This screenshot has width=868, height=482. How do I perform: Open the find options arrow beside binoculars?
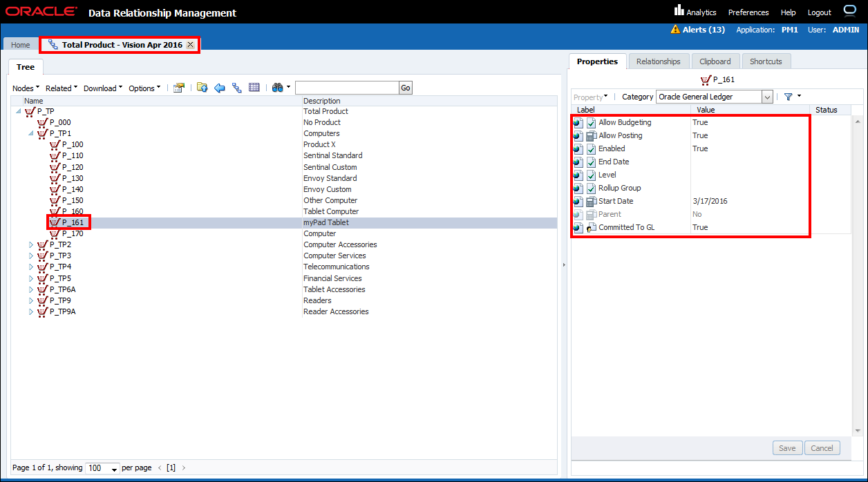click(288, 88)
